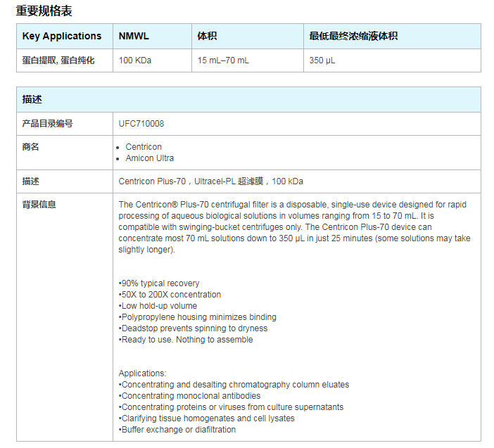Click the 商名 row label
This screenshot has height=448, width=494.
31,147
